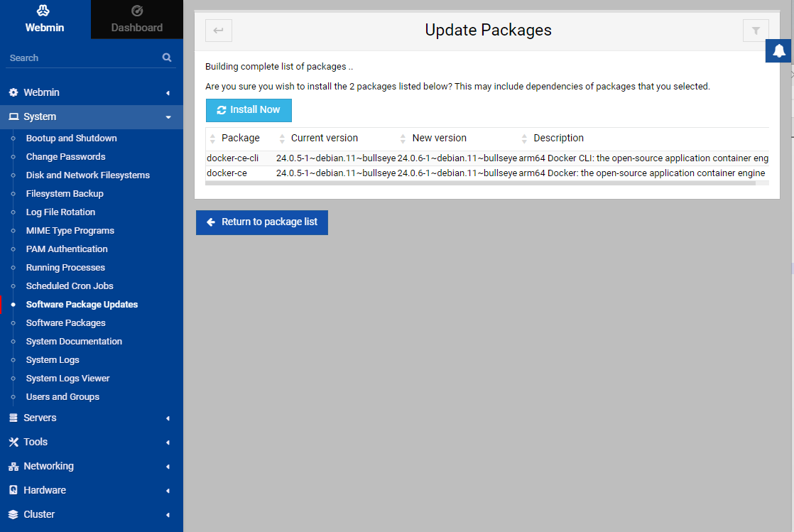794x532 pixels.
Task: Open Change Passwords
Action: [66, 156]
